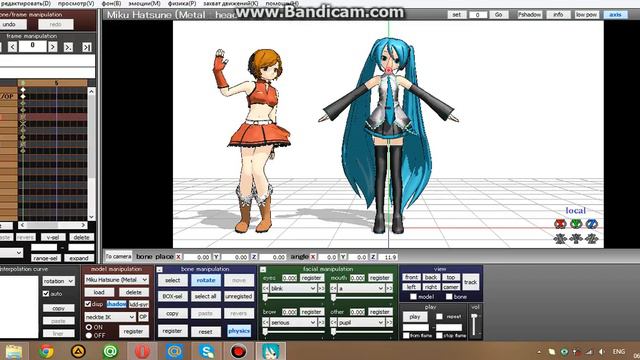Screen dimensions: 640x360
Task: Open the редактировать(D) menu
Action: tap(25, 3)
